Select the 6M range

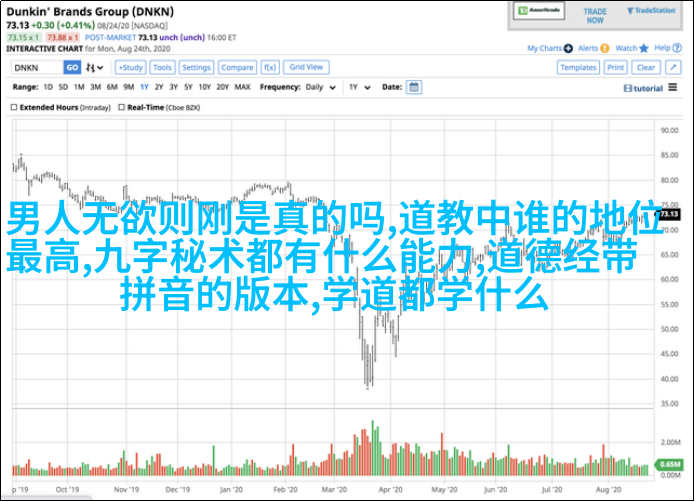[112, 87]
